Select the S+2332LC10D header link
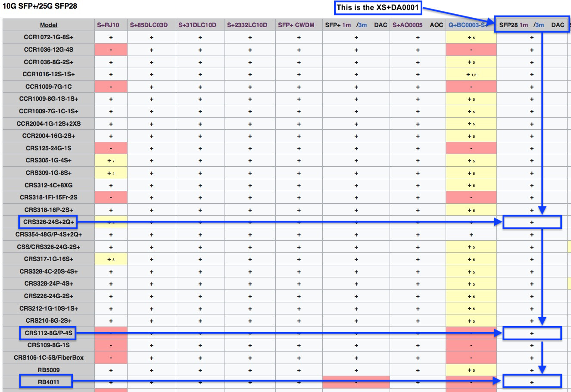This screenshot has height=392, width=571. [247, 25]
